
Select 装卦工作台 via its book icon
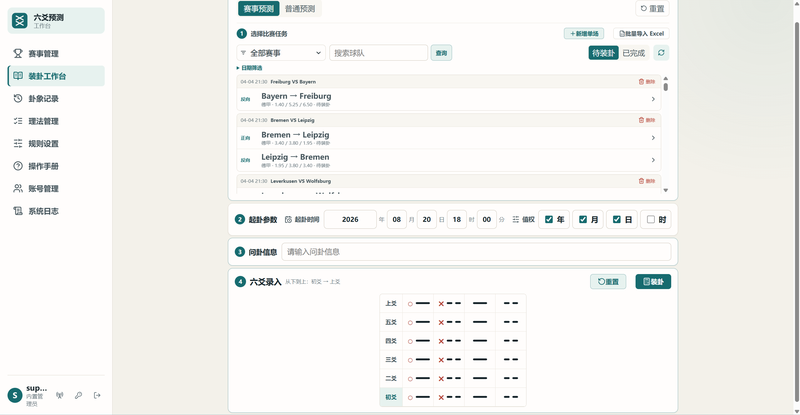pos(18,76)
